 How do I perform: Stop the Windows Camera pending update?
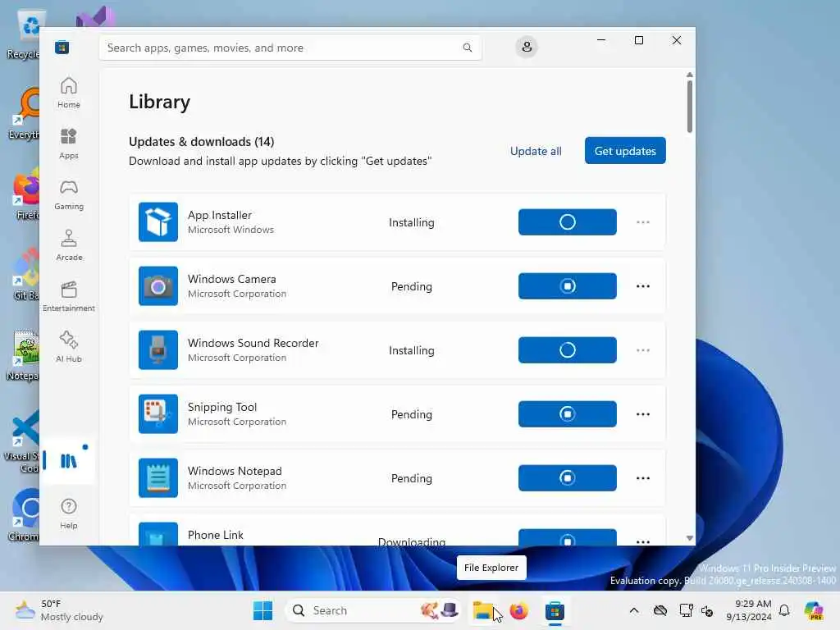pyautogui.click(x=568, y=286)
